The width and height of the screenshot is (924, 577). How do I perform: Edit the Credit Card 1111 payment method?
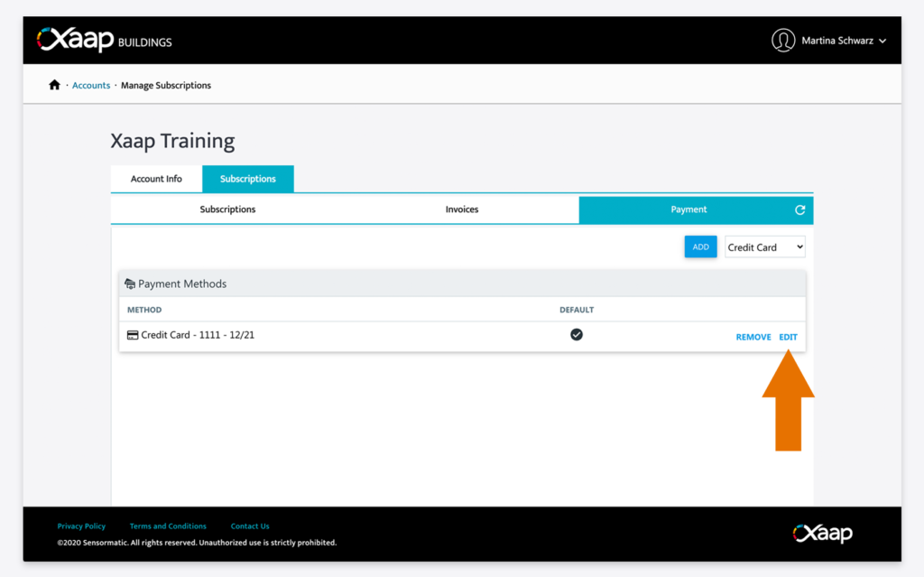[788, 337]
